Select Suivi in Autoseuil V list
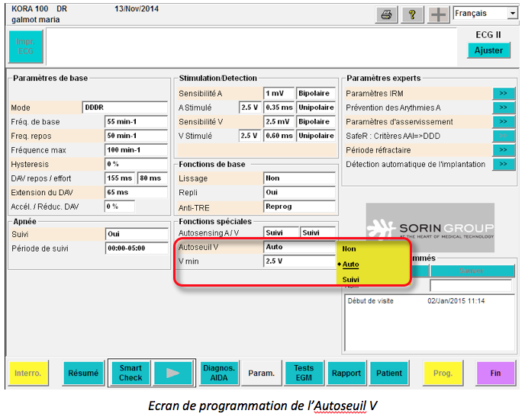Image resolution: width=525 pixels, height=420 pixels. [x=350, y=280]
